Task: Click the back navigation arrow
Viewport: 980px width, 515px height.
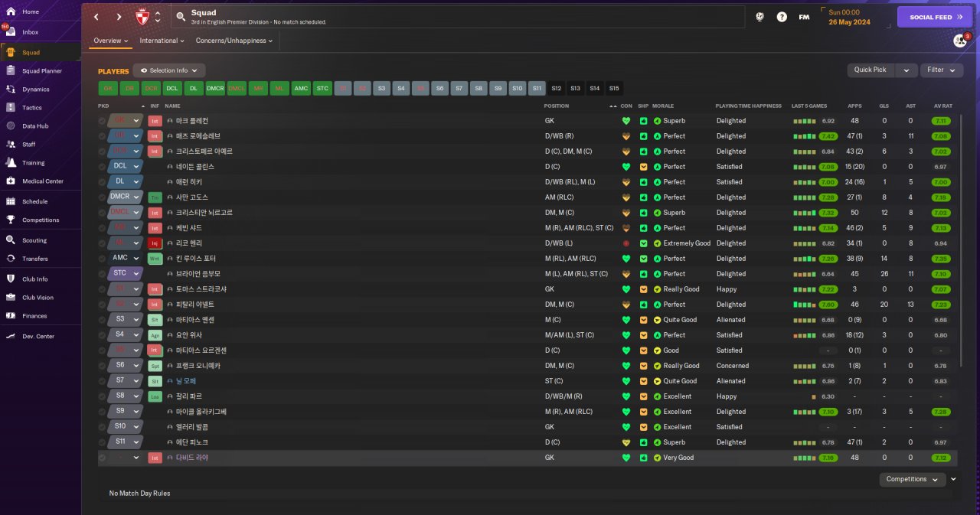Action: (96, 17)
